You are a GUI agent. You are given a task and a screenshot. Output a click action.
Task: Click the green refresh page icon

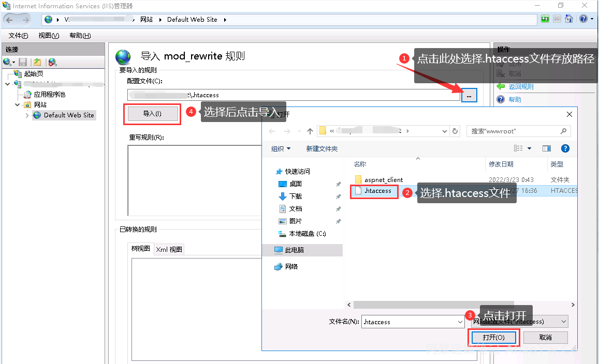tap(545, 19)
